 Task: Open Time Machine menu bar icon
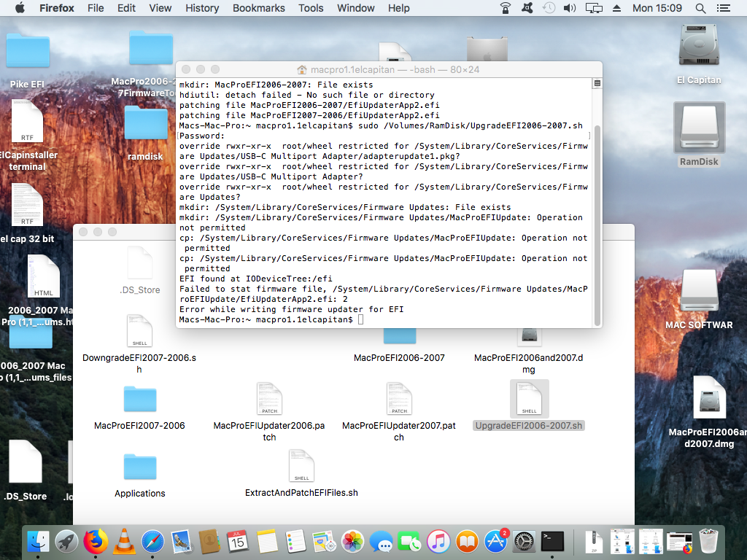(x=549, y=8)
